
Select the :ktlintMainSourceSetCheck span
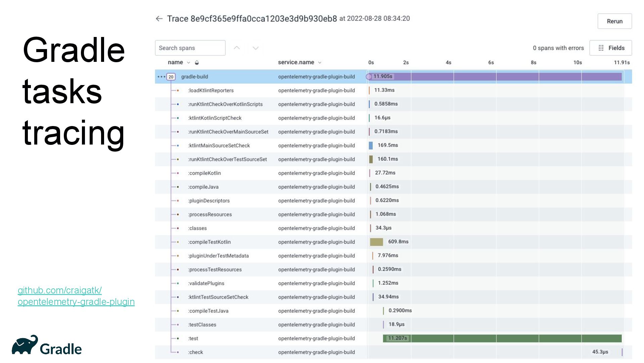[219, 146]
